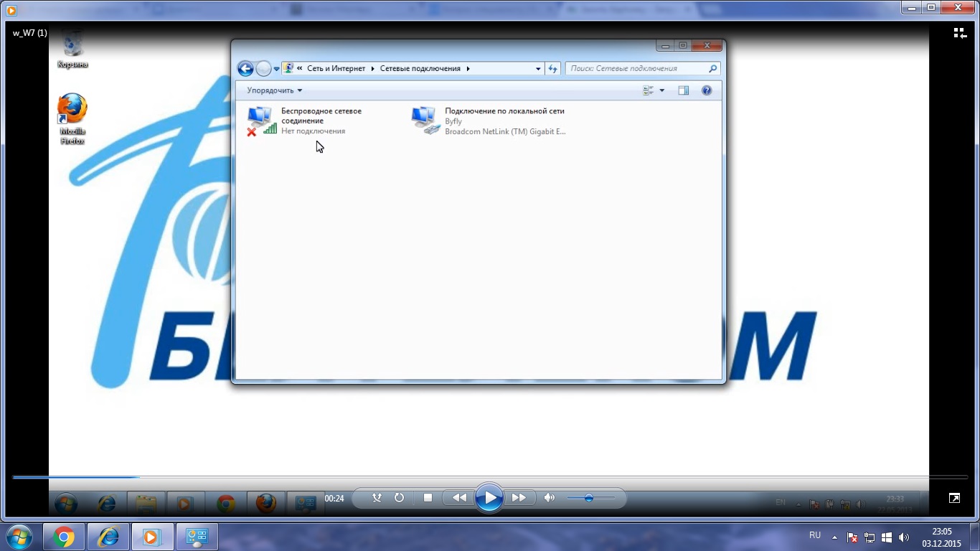Turn on shuffle in the player

coord(377,497)
